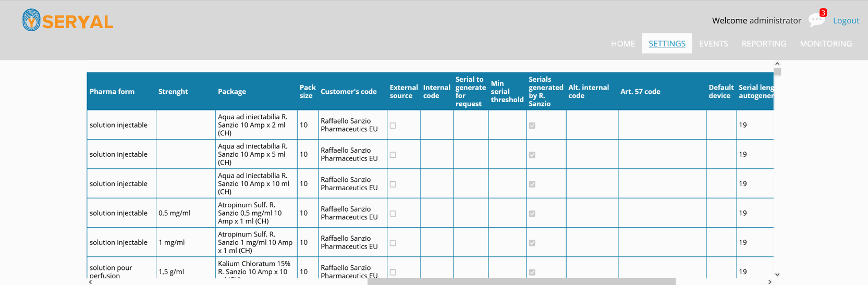Click Serial to generate for request header
This screenshot has height=285, width=868.
[471, 92]
